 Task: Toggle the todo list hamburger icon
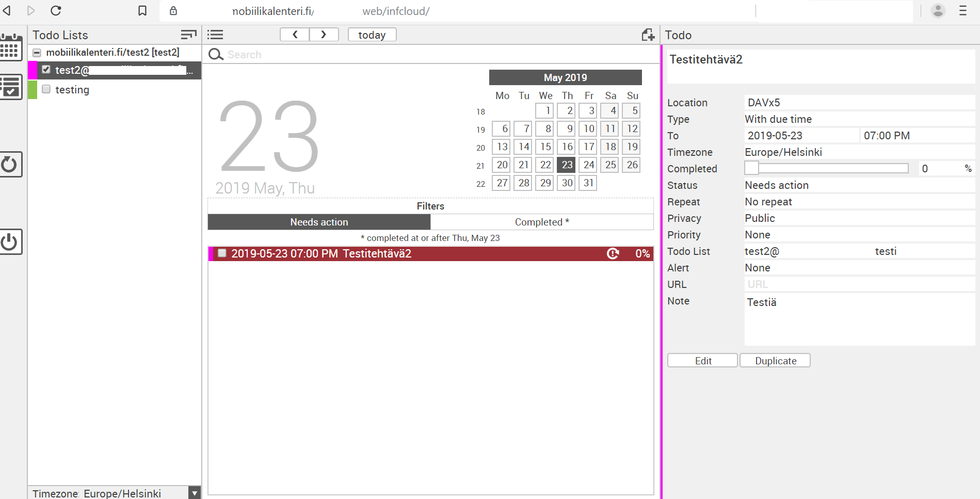pyautogui.click(x=215, y=35)
